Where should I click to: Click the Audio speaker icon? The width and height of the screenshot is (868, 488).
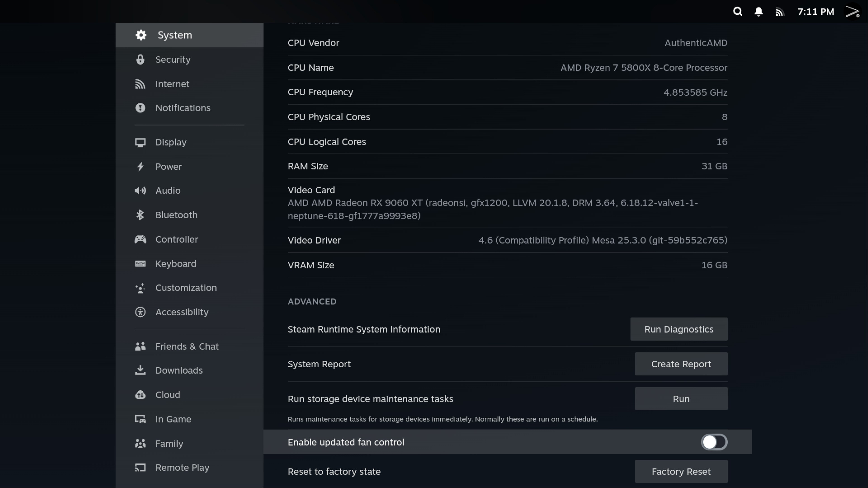[140, 191]
